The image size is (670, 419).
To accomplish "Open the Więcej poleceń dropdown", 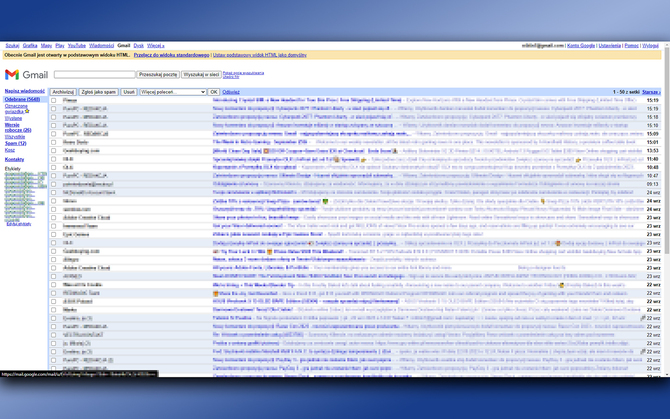I will click(x=173, y=92).
